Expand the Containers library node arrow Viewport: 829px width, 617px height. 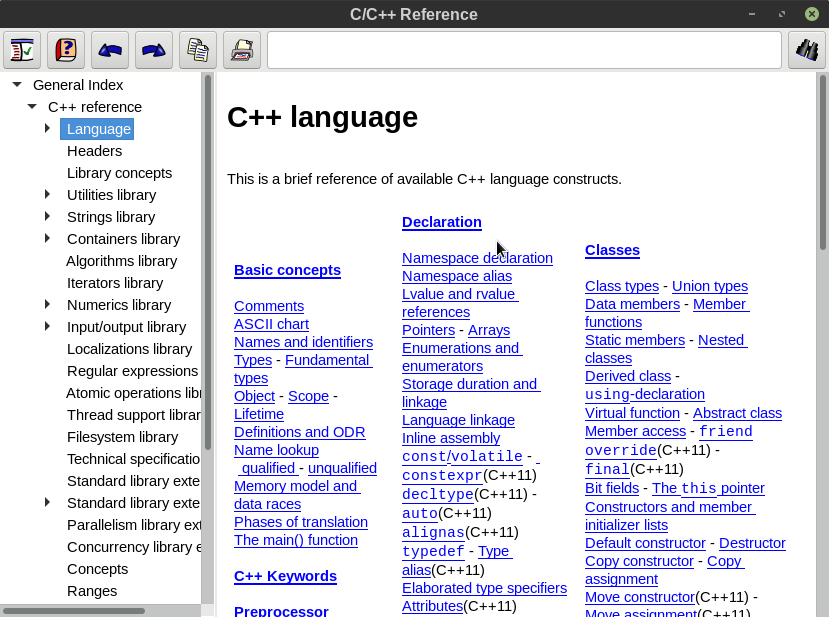47,239
